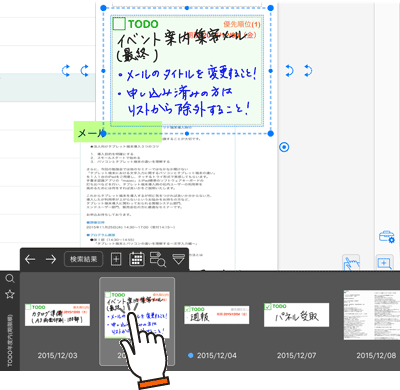Add a new page with plus icon

(116, 259)
